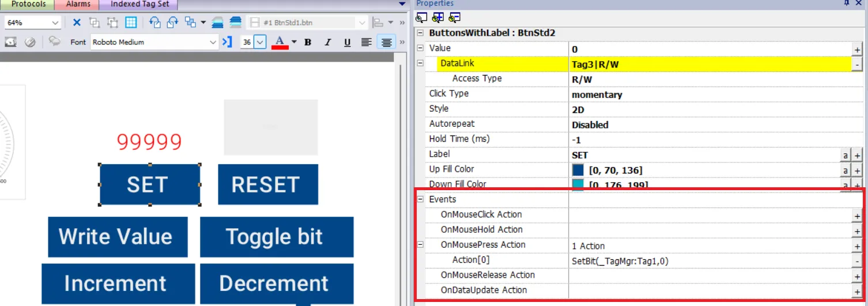Switch to the Protocols tab
Viewport: 868px width, 306px height.
(x=28, y=4)
